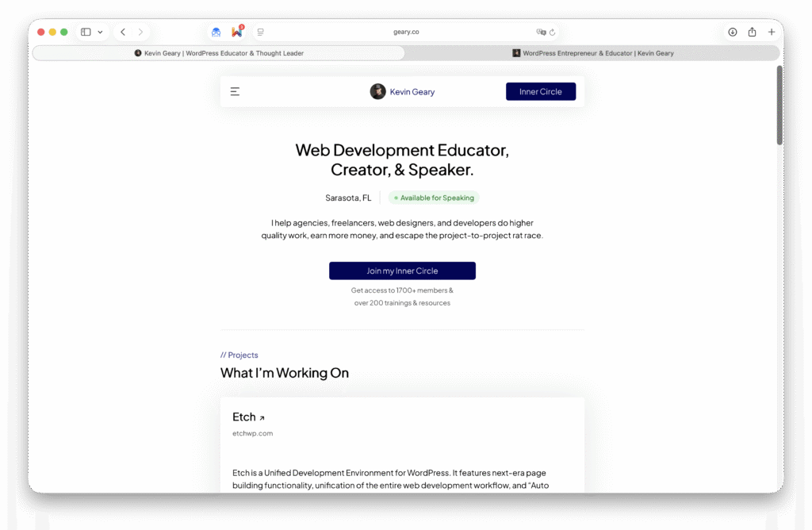Click the Join my Inner Circle button
The image size is (812, 530).
402,271
